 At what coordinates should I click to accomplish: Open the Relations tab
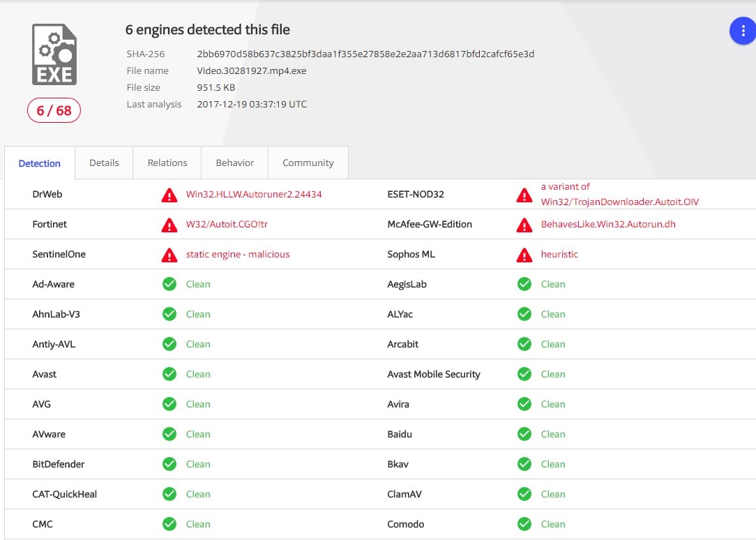tap(167, 163)
